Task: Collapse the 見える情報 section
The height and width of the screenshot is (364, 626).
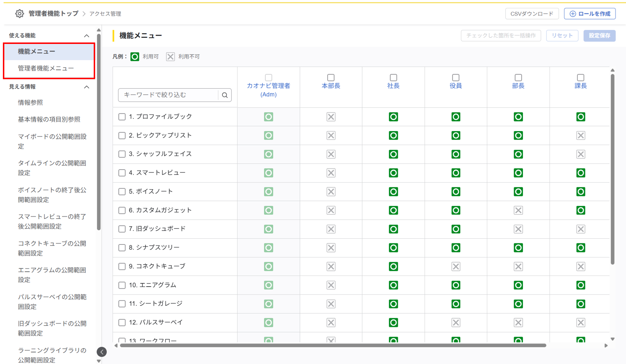Action: tap(86, 87)
